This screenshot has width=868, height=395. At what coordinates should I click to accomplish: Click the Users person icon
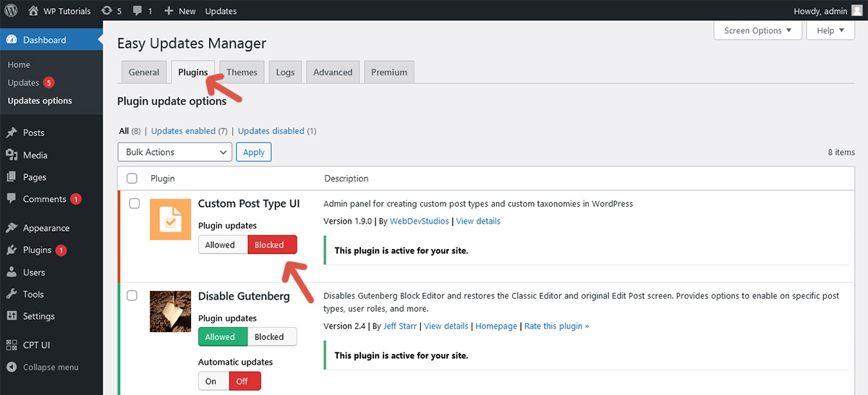pos(12,273)
